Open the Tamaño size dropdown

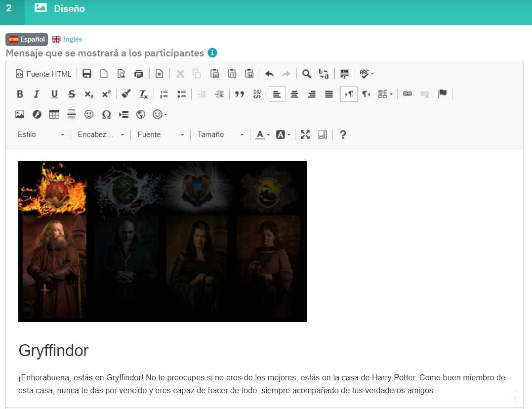point(220,135)
